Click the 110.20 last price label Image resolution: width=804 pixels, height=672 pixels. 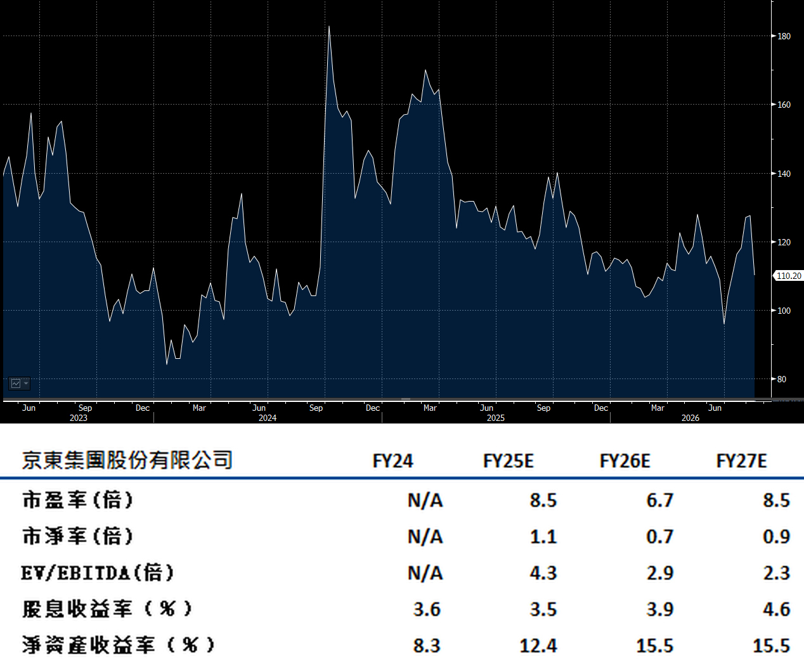tap(789, 276)
